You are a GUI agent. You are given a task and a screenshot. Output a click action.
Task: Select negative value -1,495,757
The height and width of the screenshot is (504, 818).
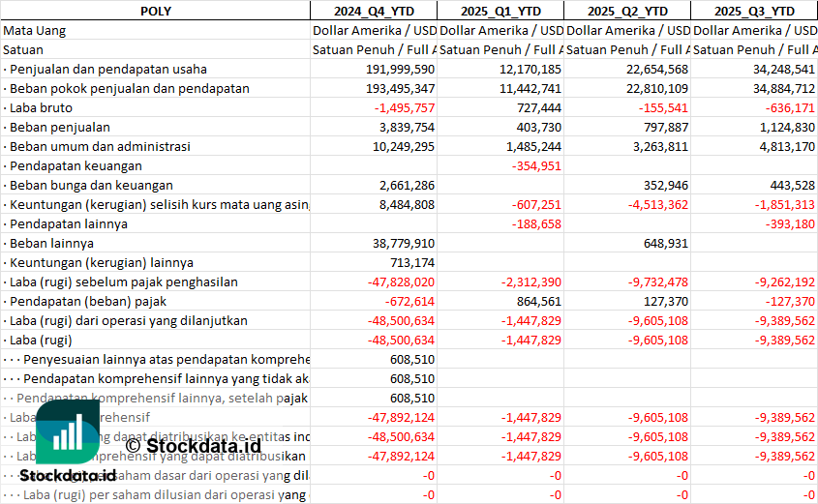[x=405, y=108]
